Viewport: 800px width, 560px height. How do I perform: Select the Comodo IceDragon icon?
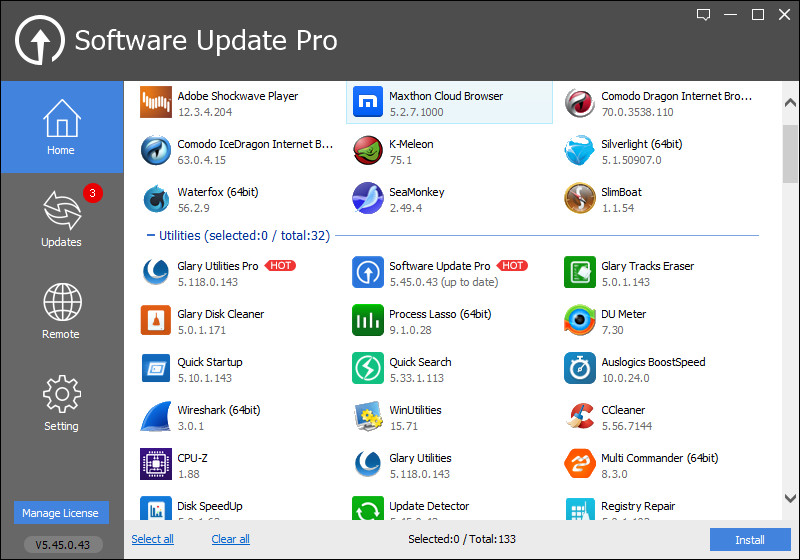pos(156,150)
